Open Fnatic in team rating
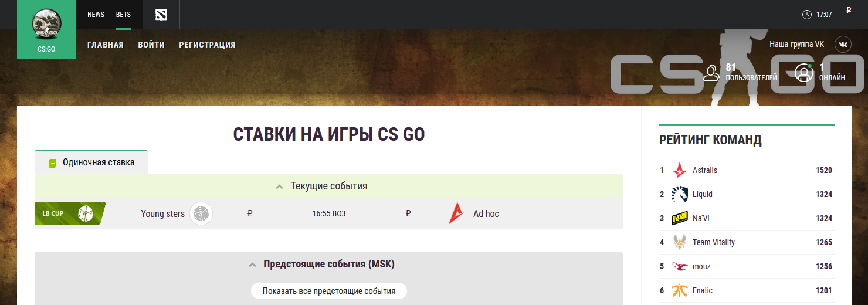Viewport: 868px width, 305px height. 703,290
